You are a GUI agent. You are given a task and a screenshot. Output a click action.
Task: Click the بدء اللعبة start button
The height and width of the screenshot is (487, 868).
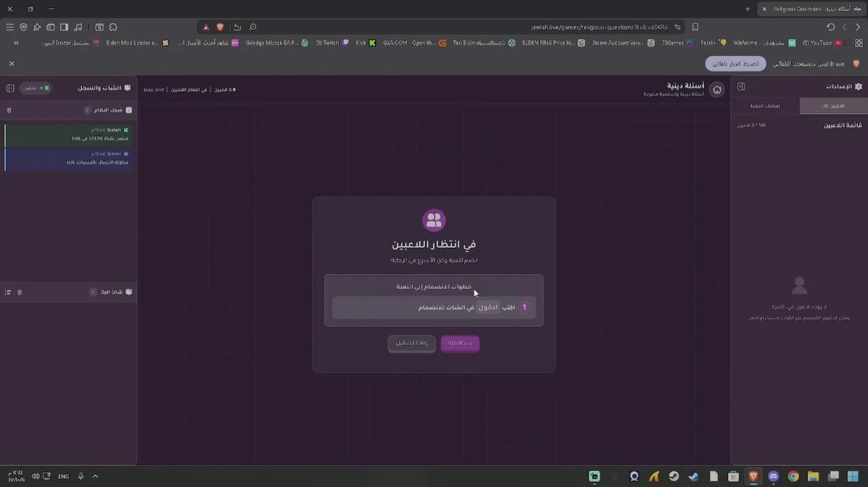[460, 343]
